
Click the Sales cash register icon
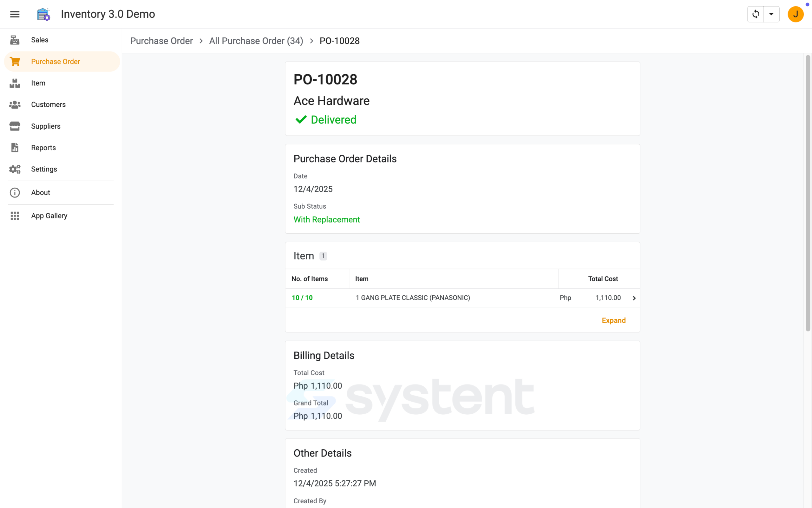point(15,40)
